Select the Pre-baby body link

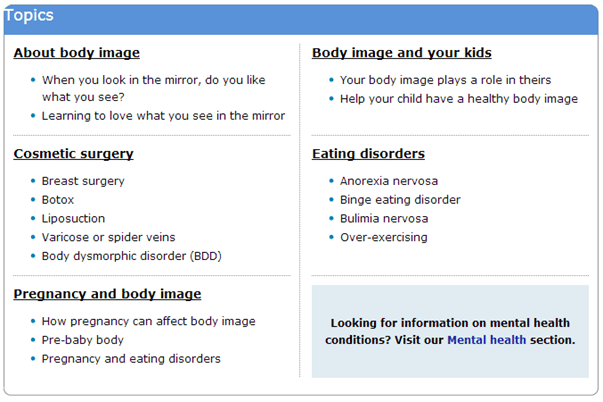(x=84, y=340)
